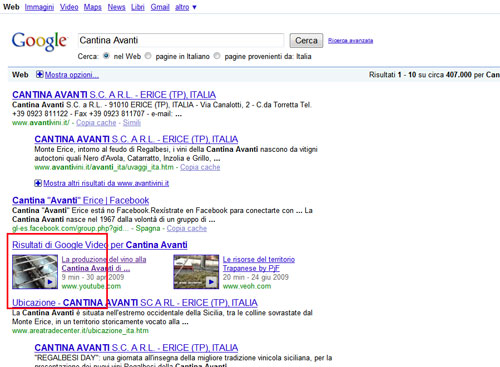500x367 pixels.
Task: Click the Cerca search button
Action: pyautogui.click(x=306, y=41)
